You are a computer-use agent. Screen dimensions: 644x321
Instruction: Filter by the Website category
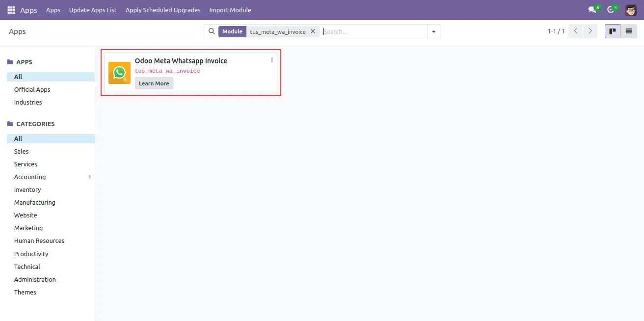point(51,215)
